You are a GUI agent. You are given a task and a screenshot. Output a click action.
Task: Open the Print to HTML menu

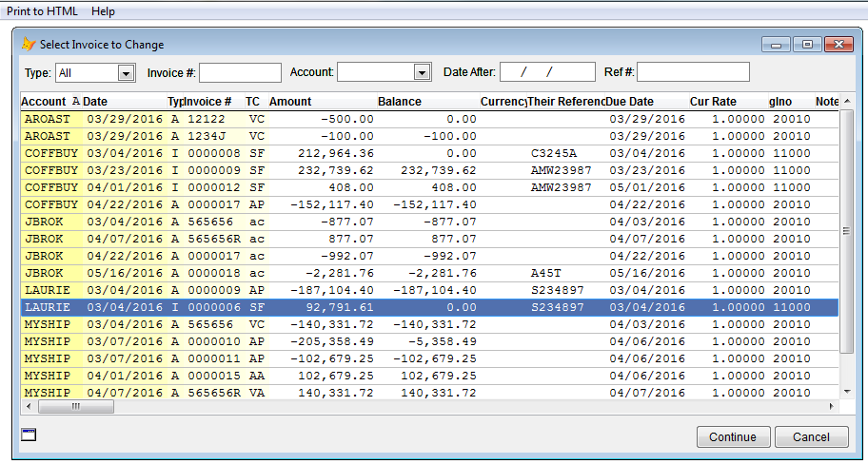[x=42, y=11]
